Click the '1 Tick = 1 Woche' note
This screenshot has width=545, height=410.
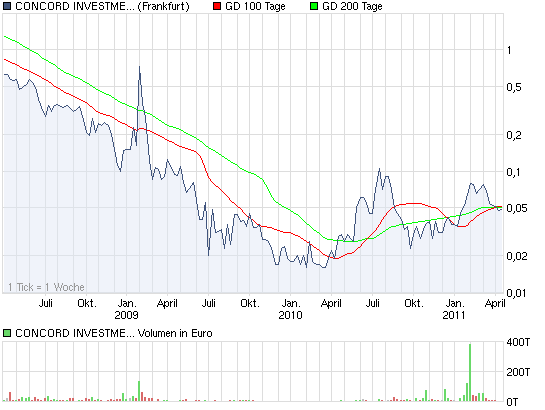point(46,287)
